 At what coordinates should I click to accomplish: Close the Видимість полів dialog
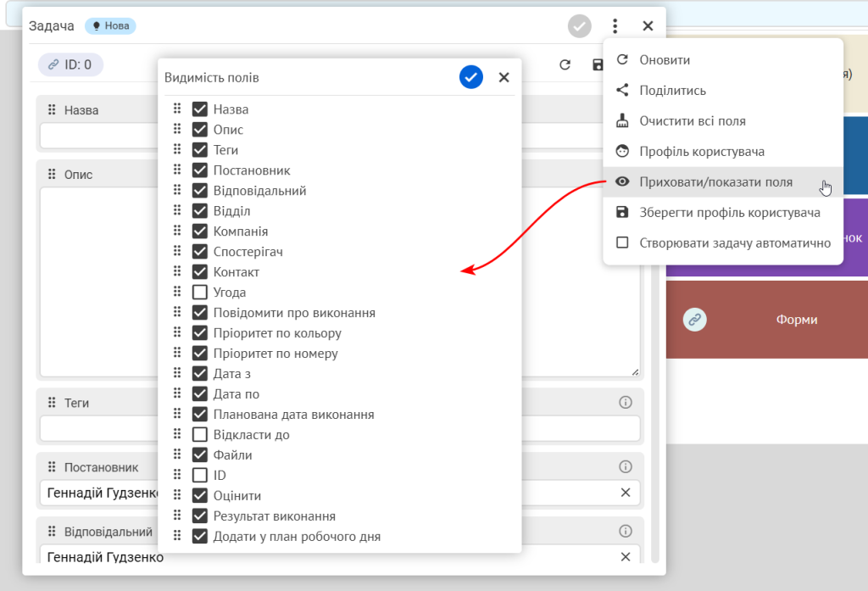[504, 77]
